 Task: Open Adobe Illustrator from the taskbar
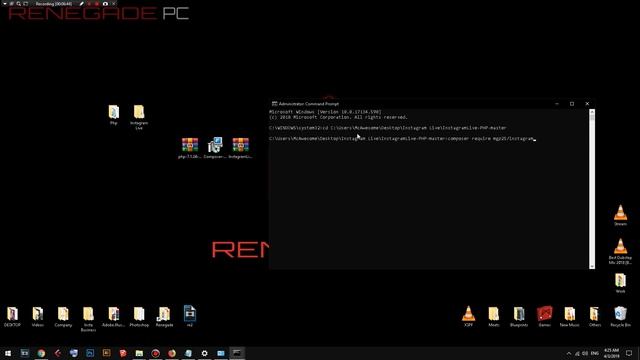click(107, 353)
